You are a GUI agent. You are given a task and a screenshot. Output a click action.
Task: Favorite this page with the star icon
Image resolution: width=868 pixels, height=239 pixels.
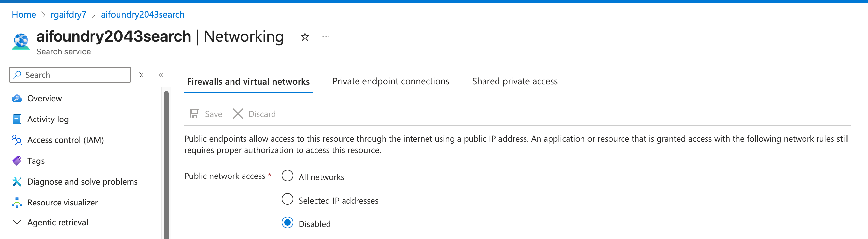point(305,37)
